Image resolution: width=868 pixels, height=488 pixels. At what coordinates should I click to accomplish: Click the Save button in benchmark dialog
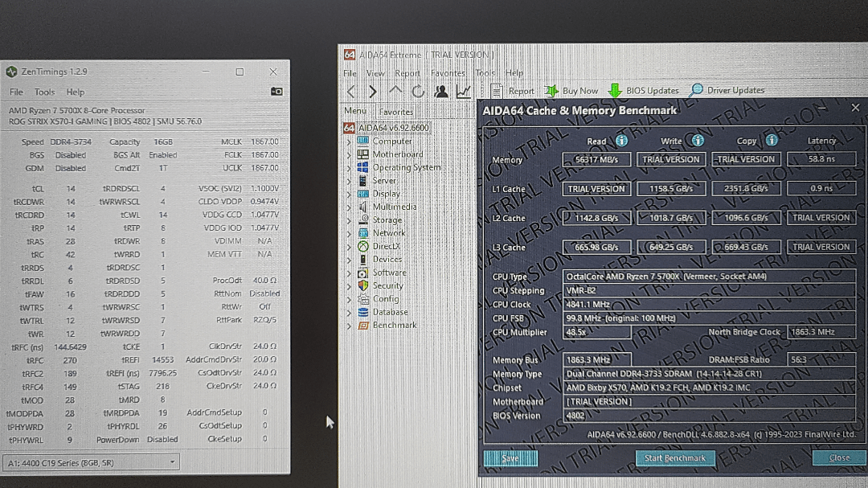point(510,458)
